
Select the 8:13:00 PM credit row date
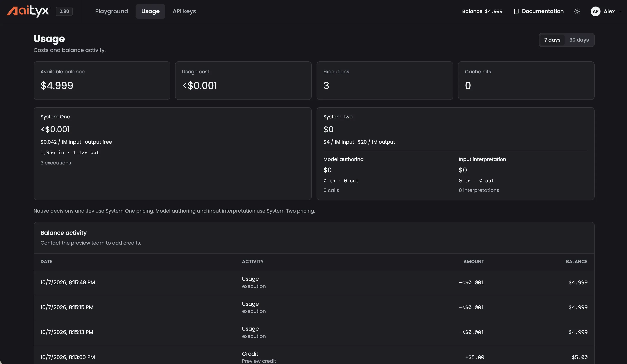click(68, 357)
